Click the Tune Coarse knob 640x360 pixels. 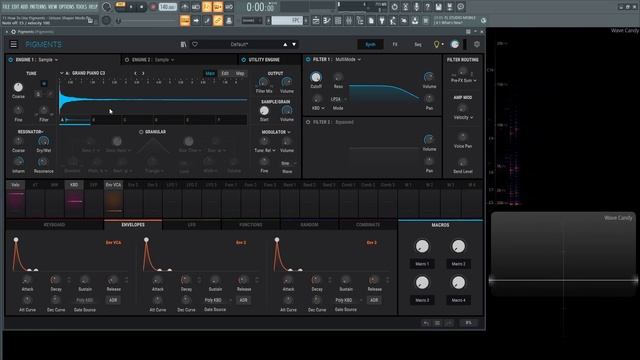point(18,87)
